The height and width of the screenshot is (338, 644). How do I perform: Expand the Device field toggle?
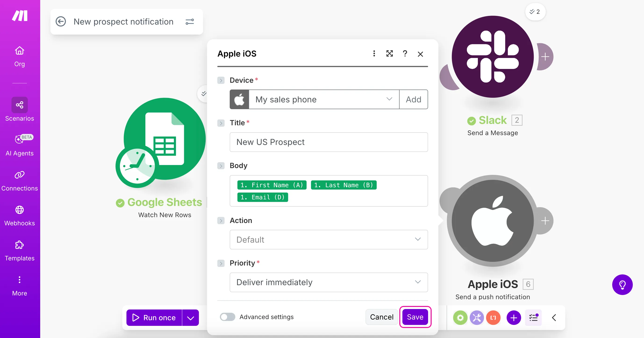coord(221,80)
